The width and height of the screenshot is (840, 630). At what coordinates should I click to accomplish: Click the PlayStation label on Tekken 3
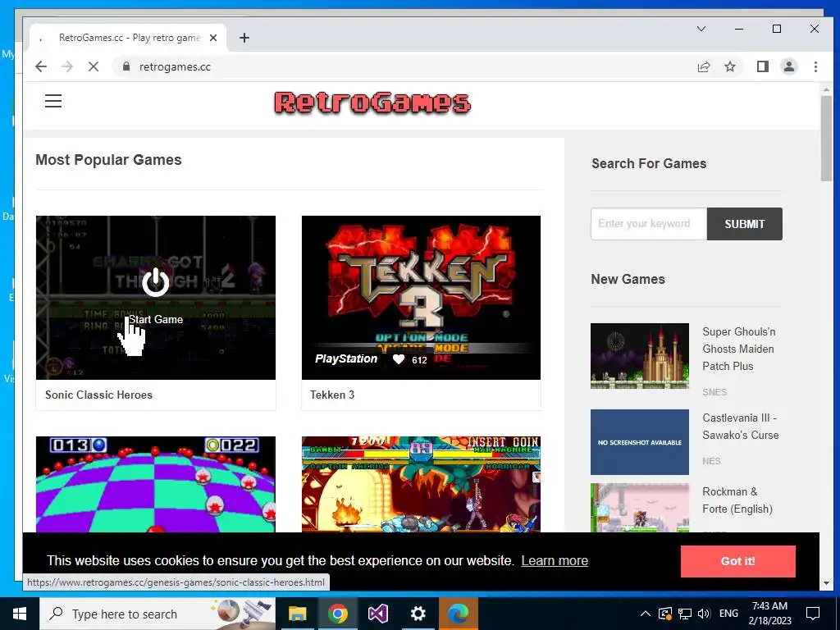[346, 359]
